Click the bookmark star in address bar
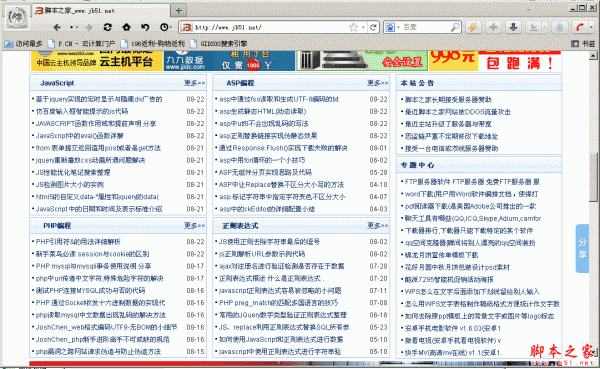 coord(353,27)
